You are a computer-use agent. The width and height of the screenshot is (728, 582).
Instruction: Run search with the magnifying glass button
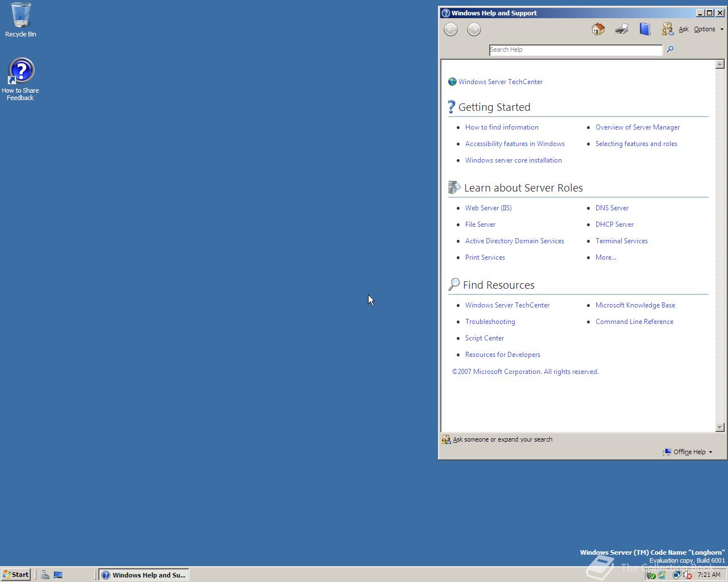point(670,49)
